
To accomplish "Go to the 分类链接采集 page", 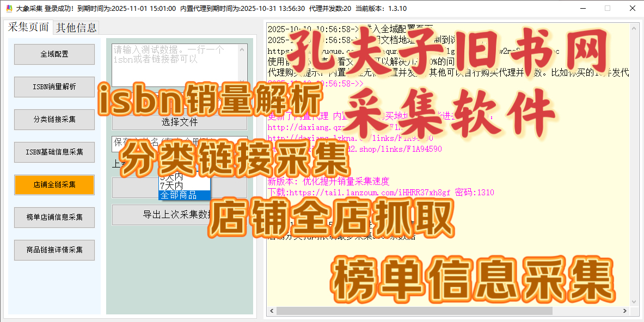I will point(54,119).
